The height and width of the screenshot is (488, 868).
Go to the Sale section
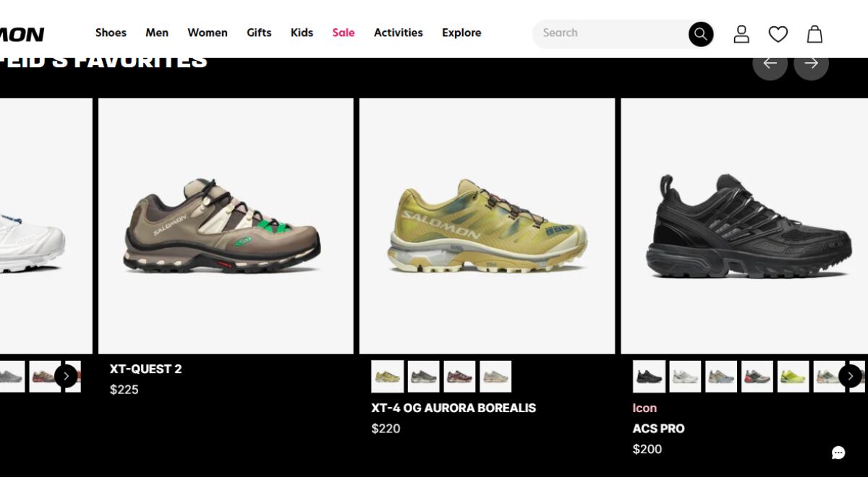[344, 33]
